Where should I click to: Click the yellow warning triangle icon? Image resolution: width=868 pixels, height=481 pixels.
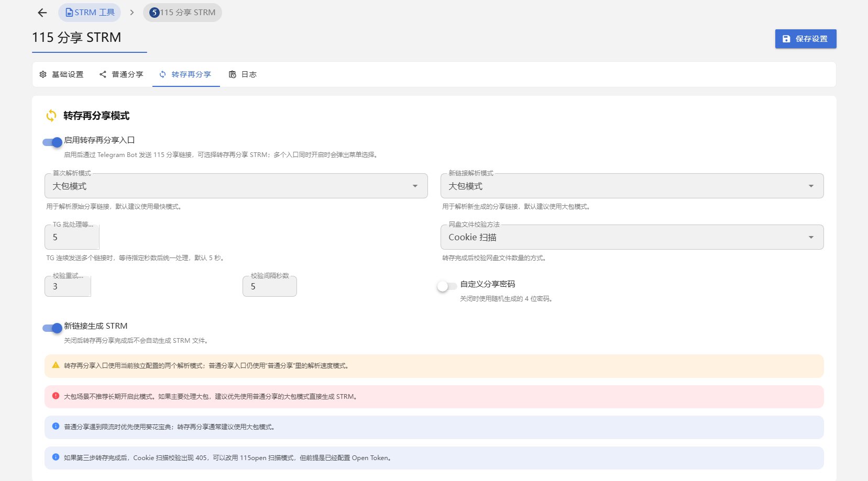(56, 365)
